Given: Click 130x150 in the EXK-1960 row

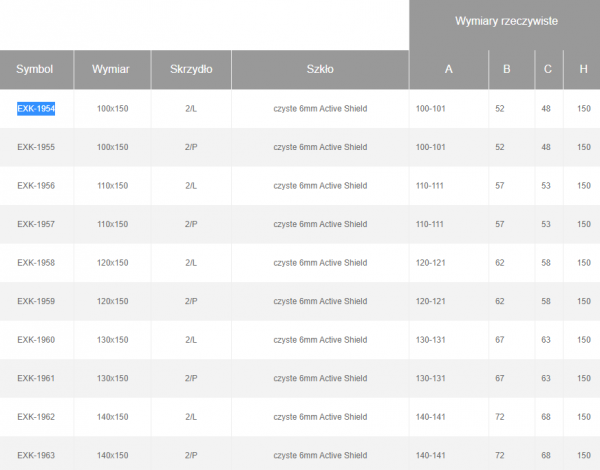Looking at the screenshot, I should pyautogui.click(x=112, y=340).
